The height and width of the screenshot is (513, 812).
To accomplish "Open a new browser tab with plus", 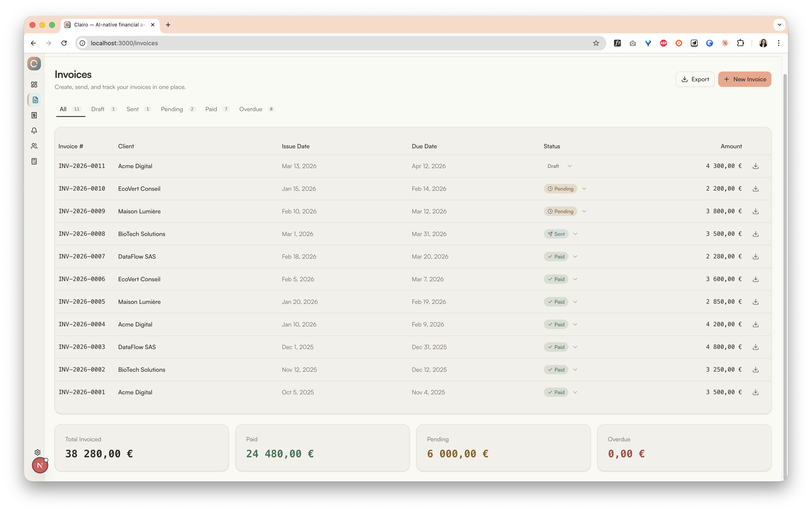I will pyautogui.click(x=168, y=25).
